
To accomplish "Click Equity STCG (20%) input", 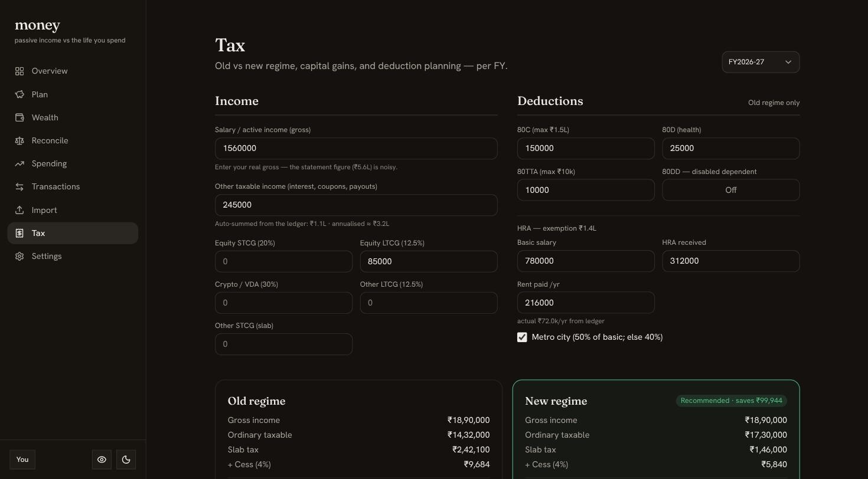I will pyautogui.click(x=283, y=261).
